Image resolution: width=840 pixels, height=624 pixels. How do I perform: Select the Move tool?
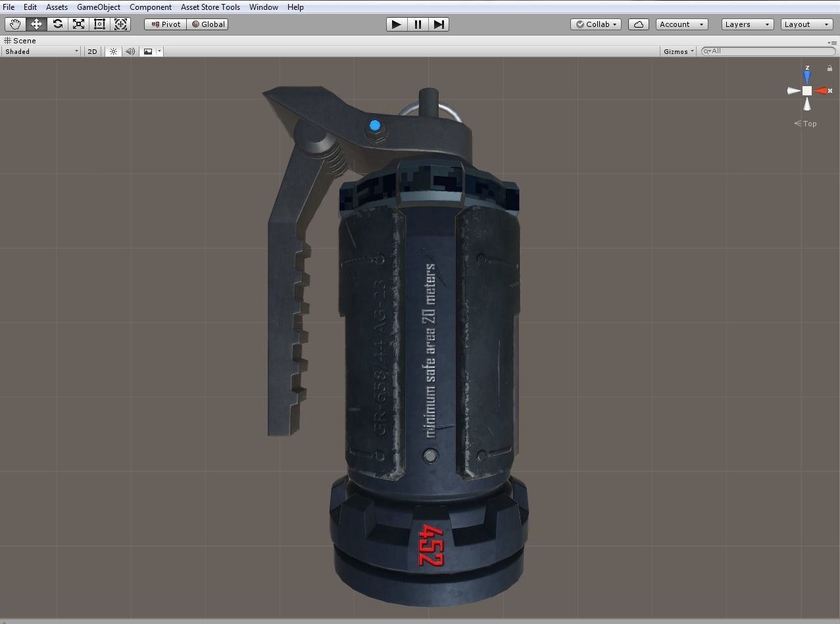pyautogui.click(x=36, y=24)
